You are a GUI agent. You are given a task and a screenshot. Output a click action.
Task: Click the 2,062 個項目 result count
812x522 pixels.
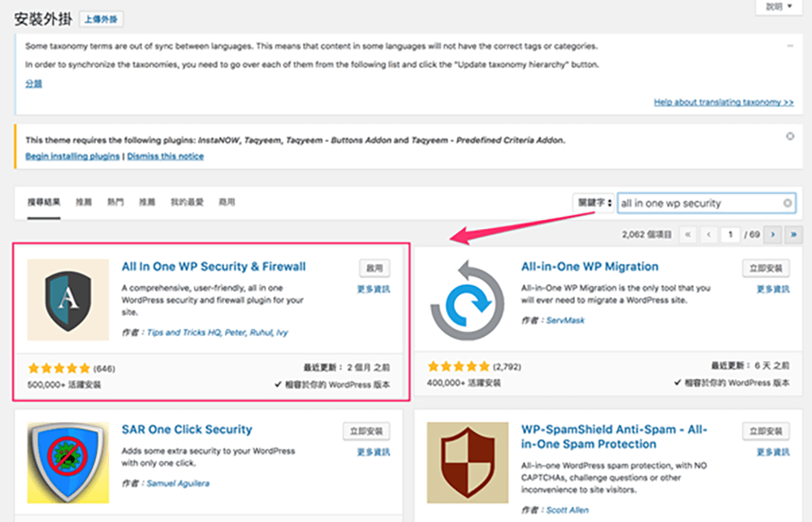647,235
